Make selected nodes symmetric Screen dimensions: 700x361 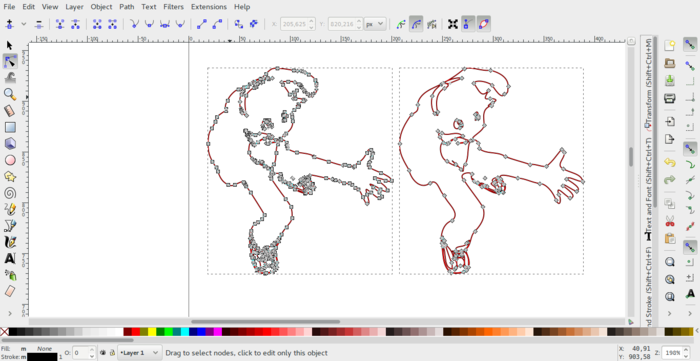point(165,24)
